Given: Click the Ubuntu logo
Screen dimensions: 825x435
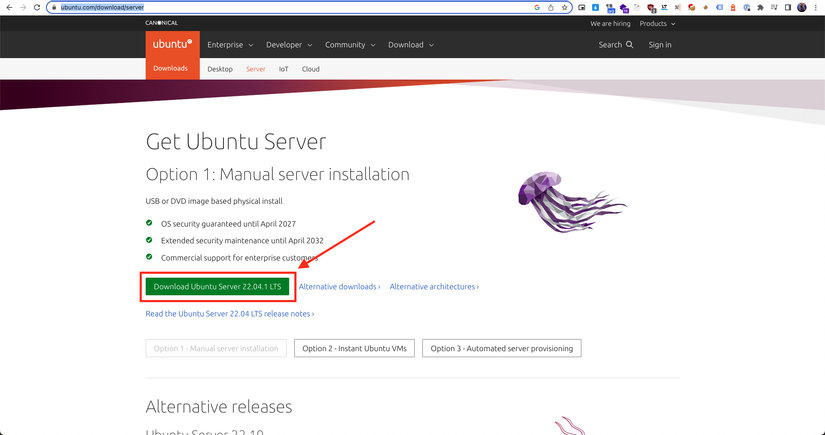Looking at the screenshot, I should tap(173, 44).
